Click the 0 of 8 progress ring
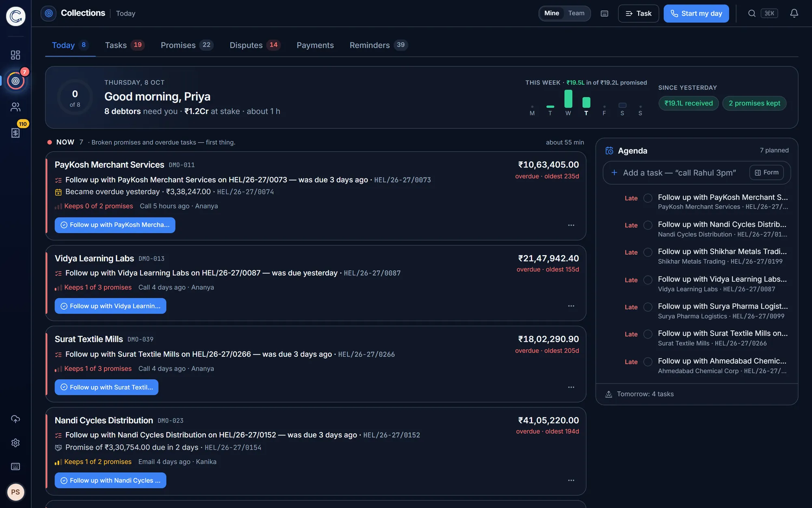This screenshot has height=508, width=812. [x=75, y=98]
